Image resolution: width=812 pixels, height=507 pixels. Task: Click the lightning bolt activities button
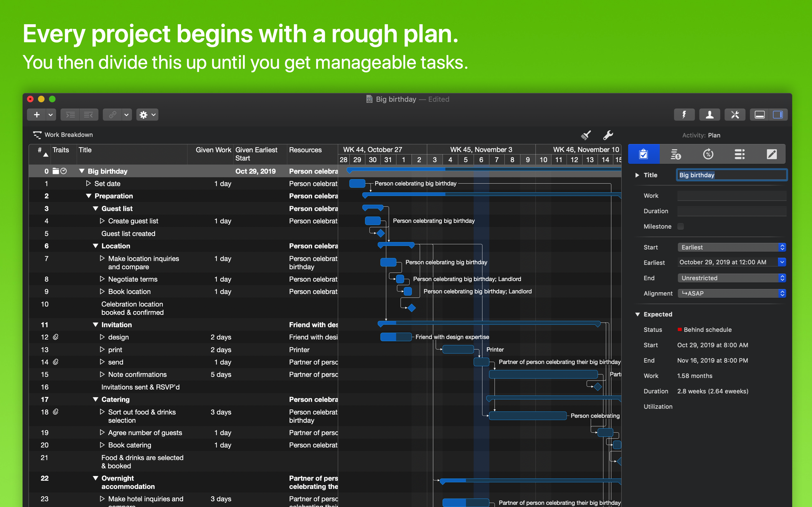pos(684,115)
